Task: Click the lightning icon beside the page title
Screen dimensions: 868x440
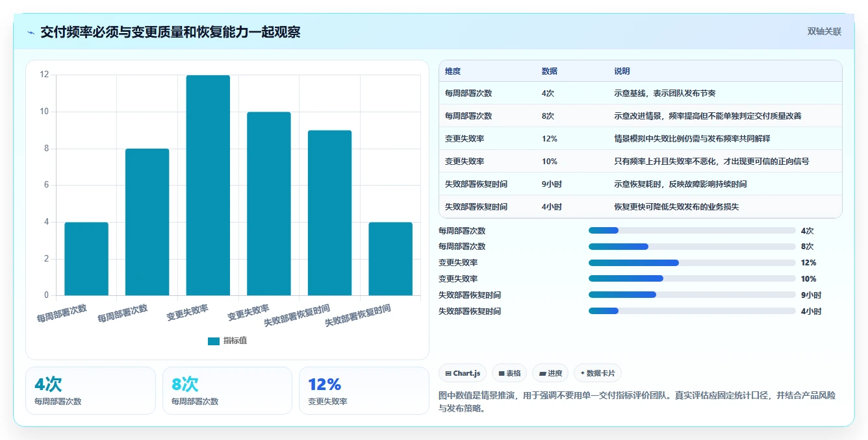Action: 31,32
